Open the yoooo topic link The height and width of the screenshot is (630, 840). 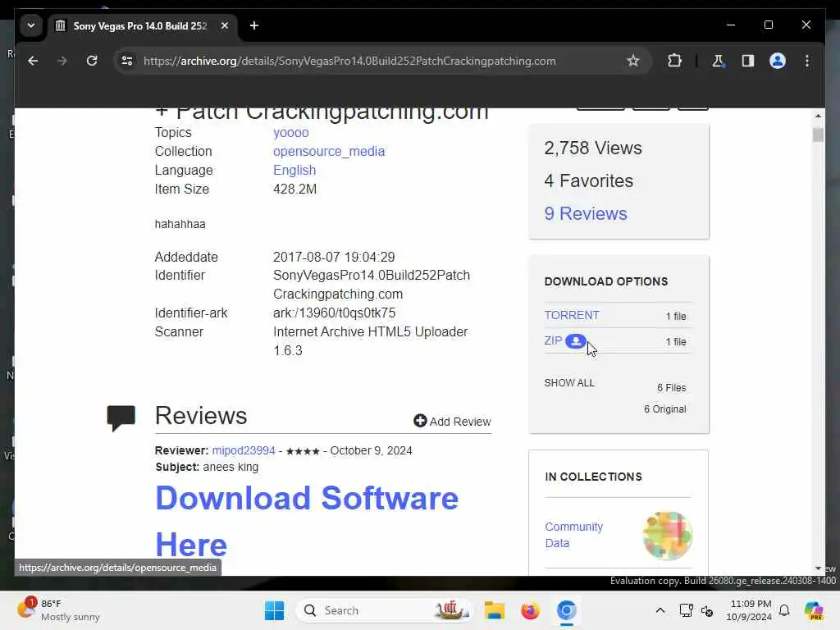pos(291,132)
